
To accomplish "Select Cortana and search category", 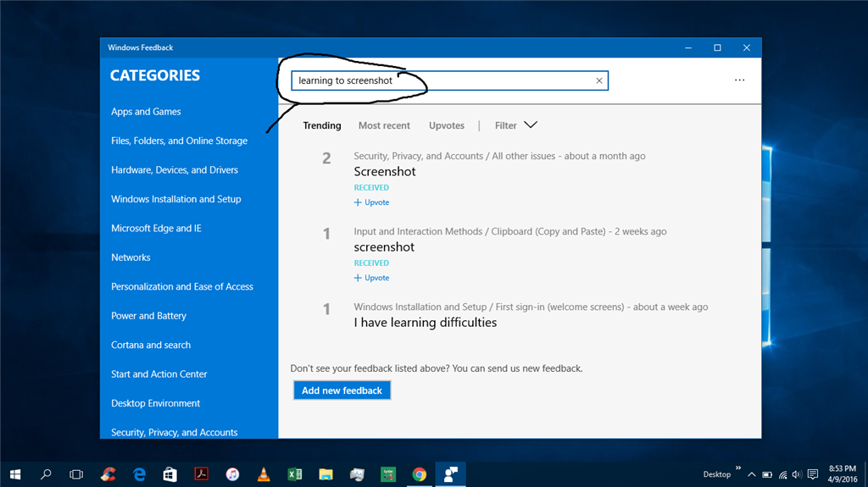I will (x=151, y=345).
